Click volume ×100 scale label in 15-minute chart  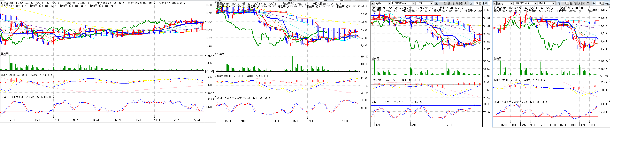(x=364, y=72)
